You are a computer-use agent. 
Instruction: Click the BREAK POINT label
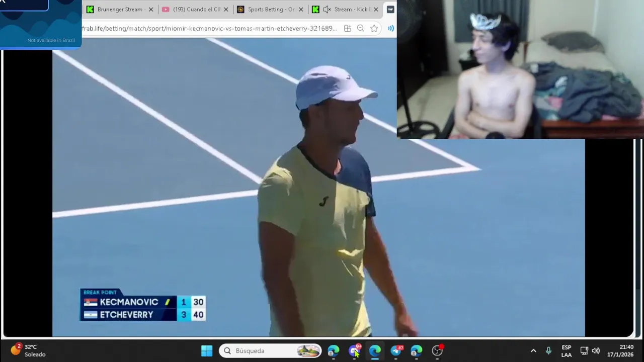tap(100, 292)
